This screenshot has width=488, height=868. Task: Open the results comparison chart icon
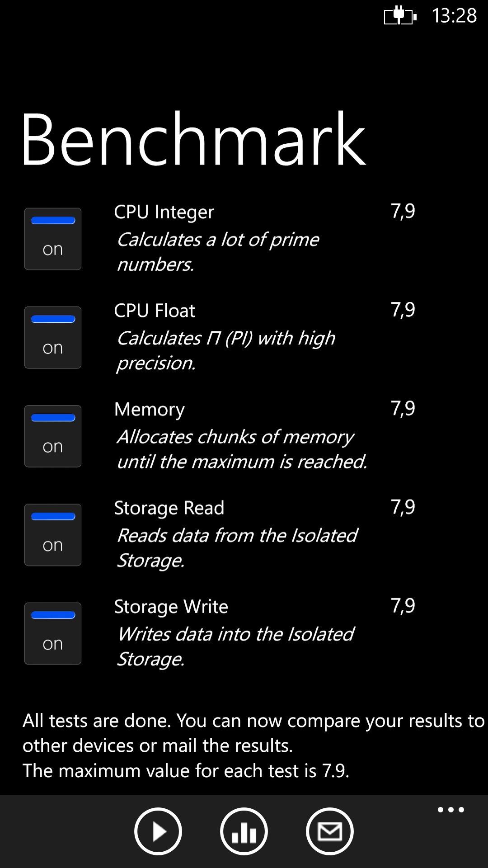coord(244,831)
